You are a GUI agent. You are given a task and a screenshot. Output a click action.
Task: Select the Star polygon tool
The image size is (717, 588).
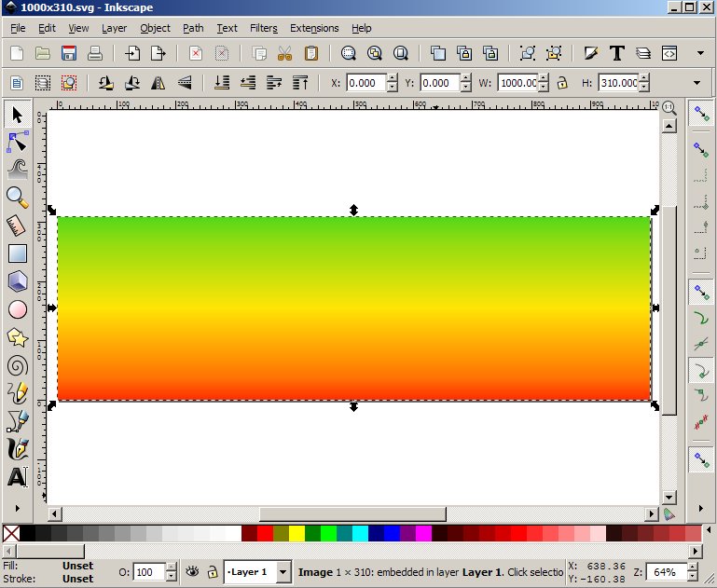click(17, 337)
